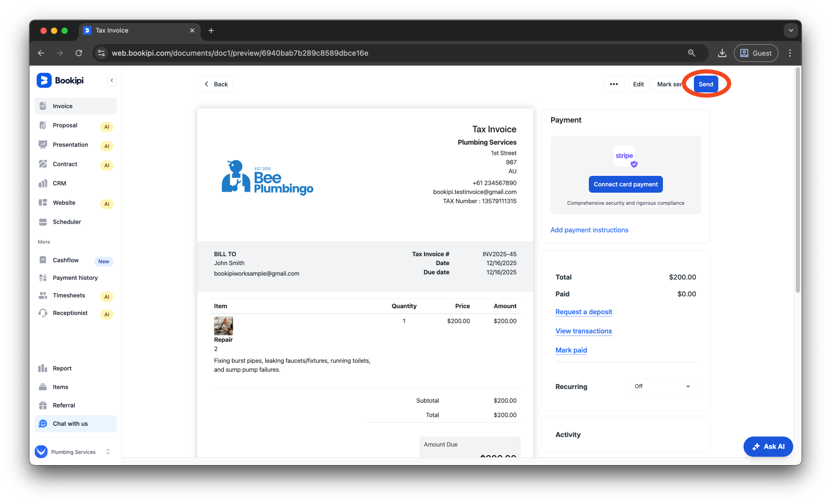Click the bookipiworksample@gmail.com email text
The image size is (831, 504).
pos(256,274)
